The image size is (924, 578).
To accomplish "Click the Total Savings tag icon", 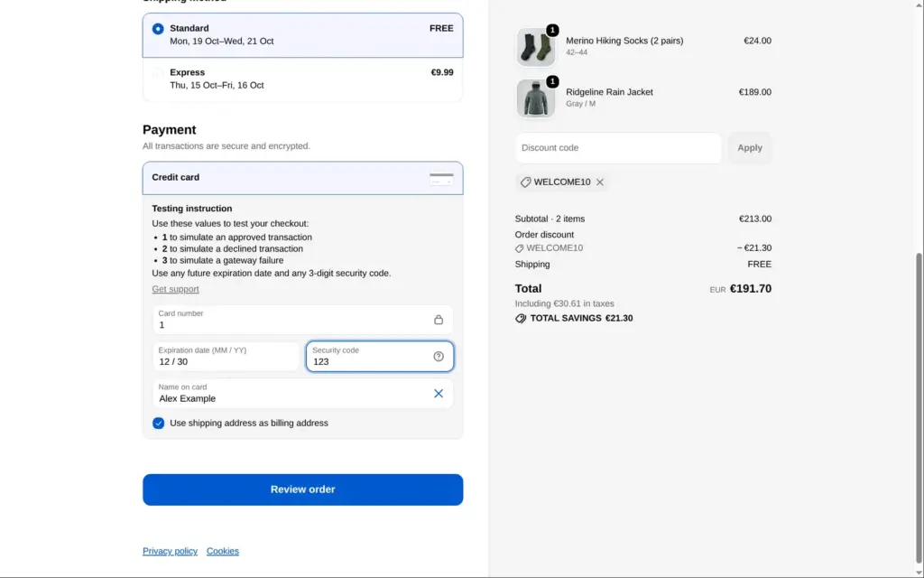I will pos(521,319).
